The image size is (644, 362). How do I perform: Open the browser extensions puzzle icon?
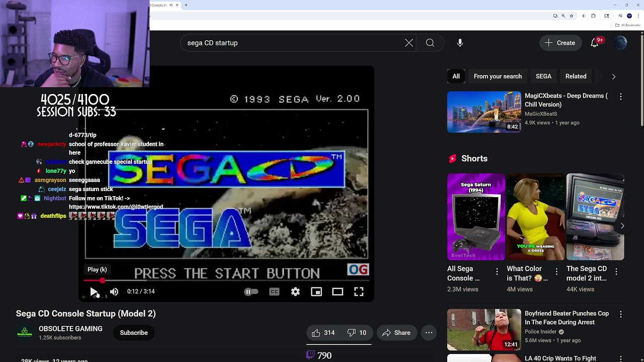coord(593,16)
